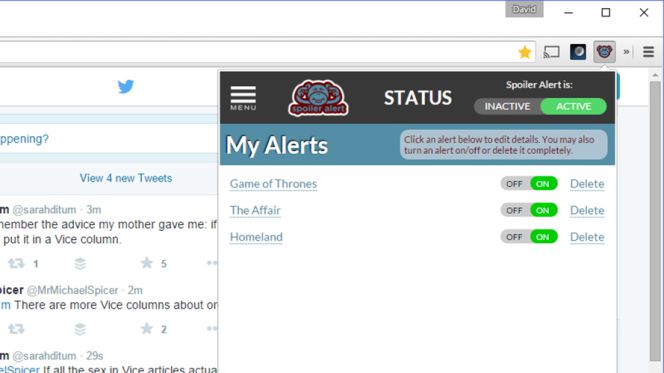Screen dimensions: 664x373
Task: Turn Homeland alert ON
Action: coord(543,237)
